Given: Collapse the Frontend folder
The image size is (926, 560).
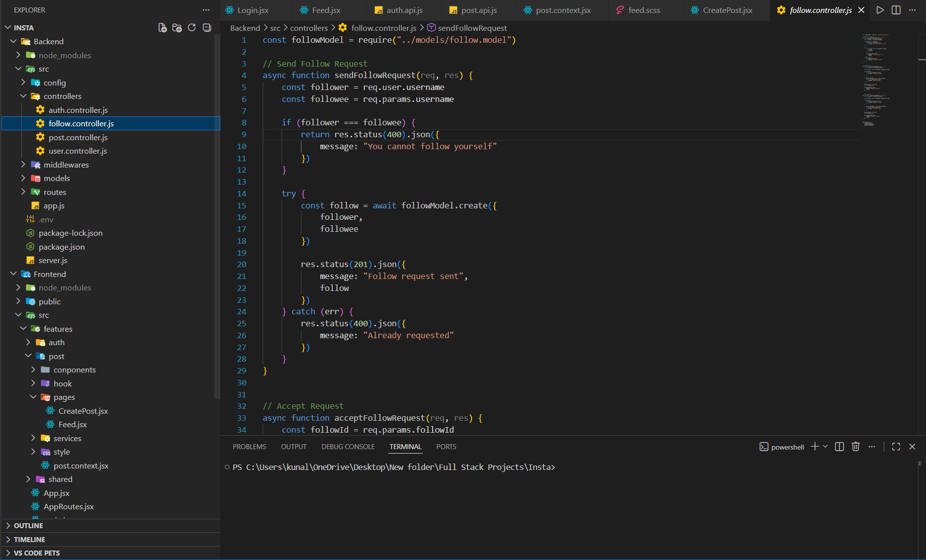Looking at the screenshot, I should click(x=49, y=274).
